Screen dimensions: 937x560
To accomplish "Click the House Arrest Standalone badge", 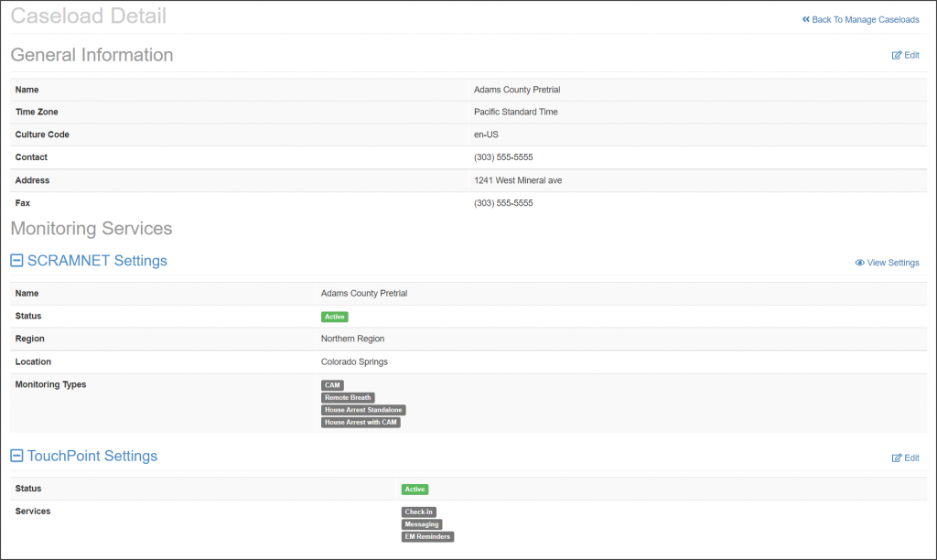I will point(363,410).
